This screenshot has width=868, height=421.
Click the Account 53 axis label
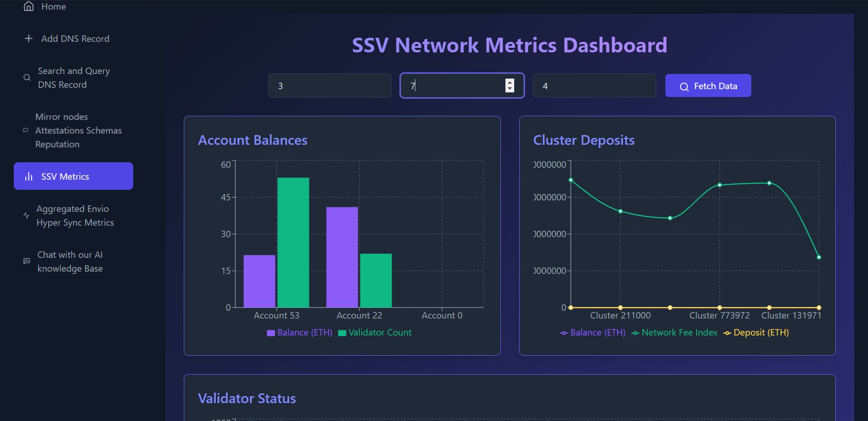pyautogui.click(x=277, y=316)
